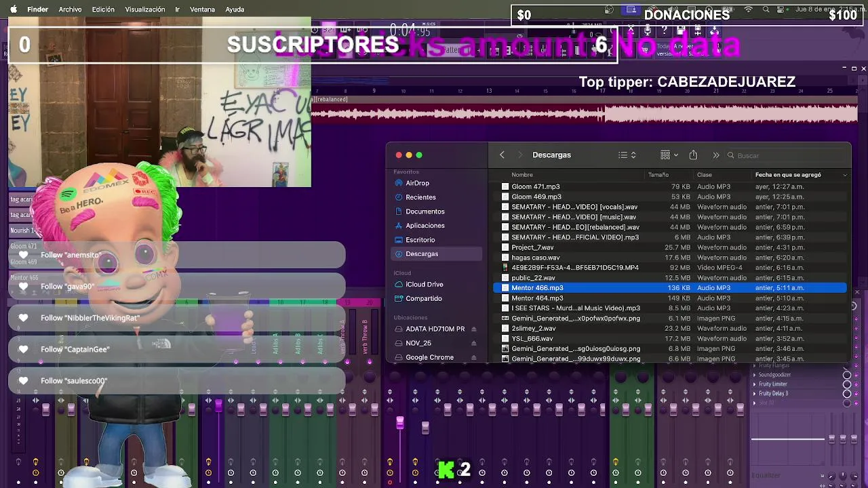868x488 pixels.
Task: Eject the Google Chrome disk image
Action: pyautogui.click(x=473, y=358)
